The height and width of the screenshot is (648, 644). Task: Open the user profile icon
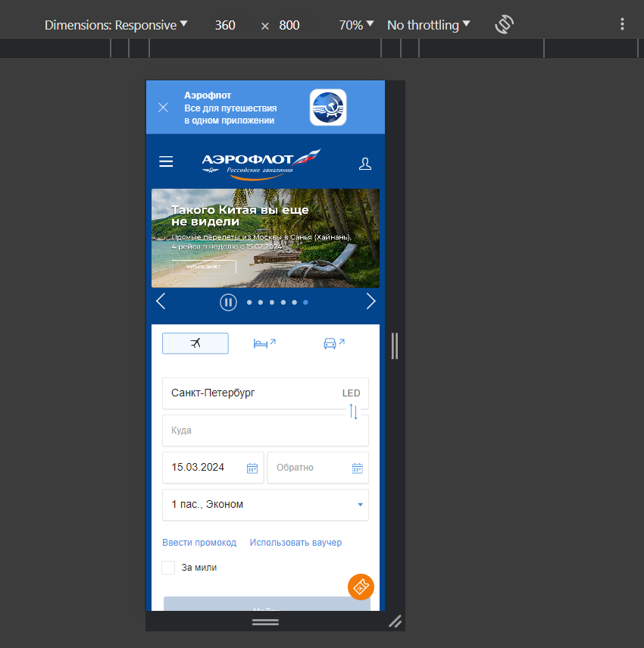[x=364, y=164]
